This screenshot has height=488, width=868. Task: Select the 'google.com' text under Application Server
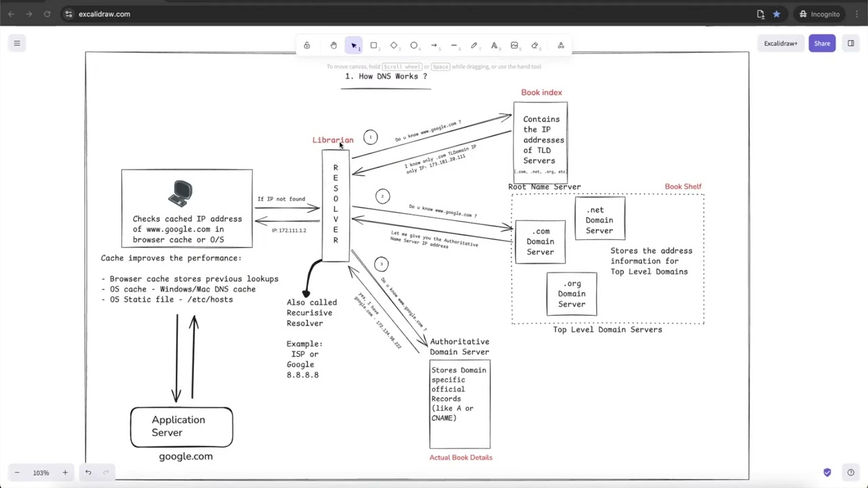[x=186, y=456]
